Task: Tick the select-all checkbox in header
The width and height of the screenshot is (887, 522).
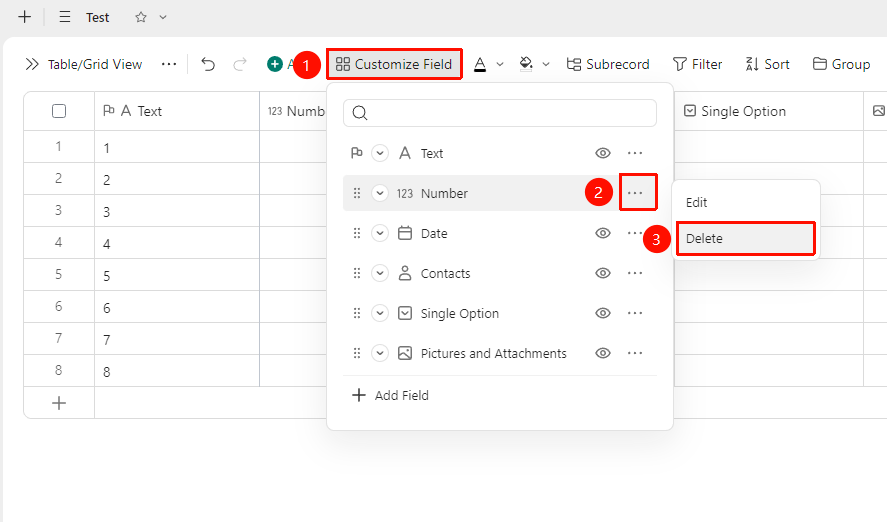Action: (59, 111)
